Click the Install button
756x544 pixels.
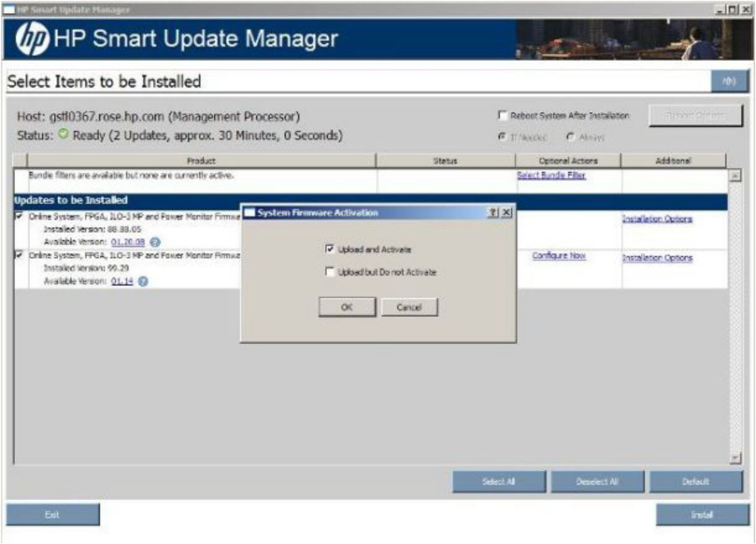703,515
